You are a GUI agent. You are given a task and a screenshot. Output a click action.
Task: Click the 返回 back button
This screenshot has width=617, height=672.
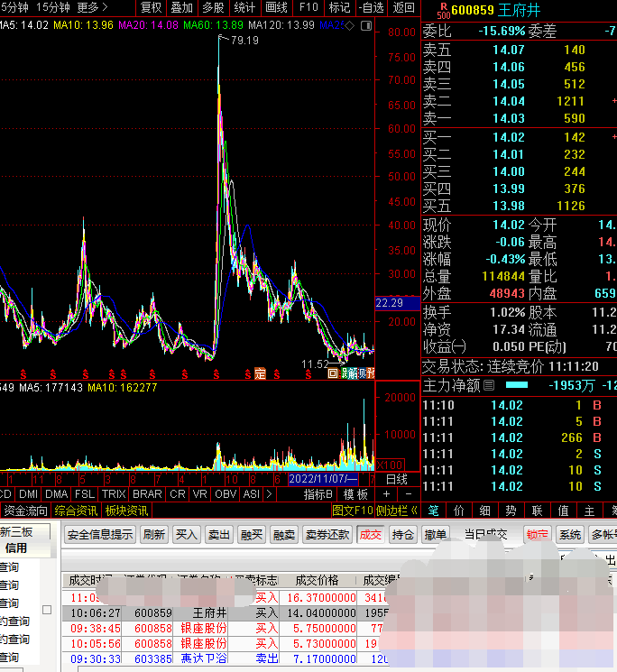click(x=403, y=7)
